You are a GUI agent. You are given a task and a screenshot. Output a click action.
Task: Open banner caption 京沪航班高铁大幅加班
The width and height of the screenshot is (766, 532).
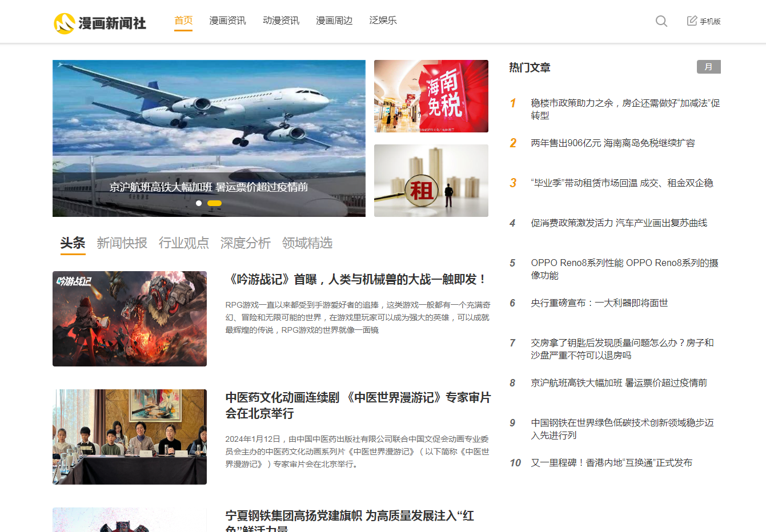[x=208, y=187]
